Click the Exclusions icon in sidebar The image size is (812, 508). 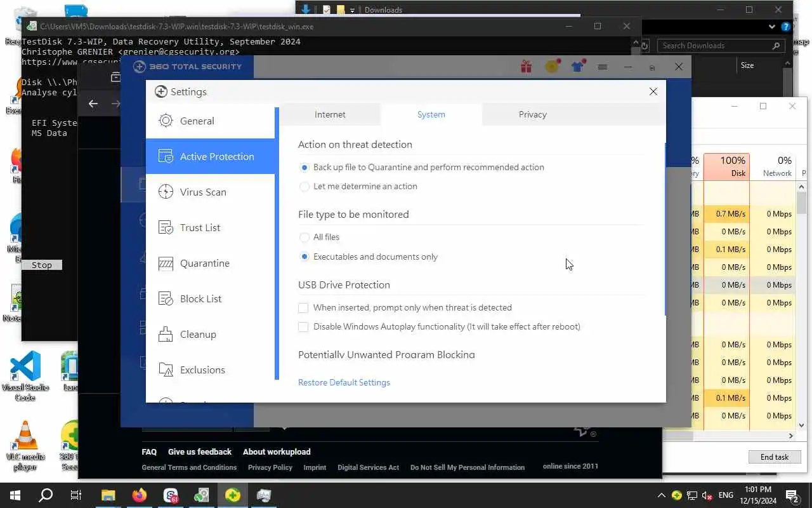pyautogui.click(x=166, y=370)
